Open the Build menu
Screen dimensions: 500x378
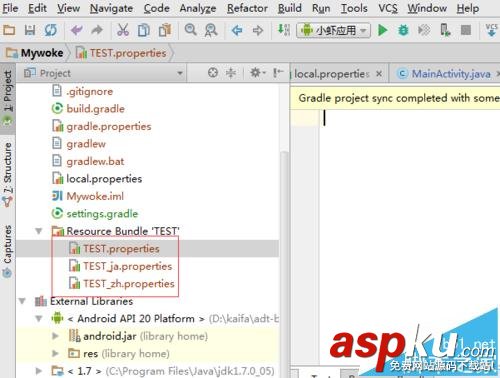tap(290, 8)
